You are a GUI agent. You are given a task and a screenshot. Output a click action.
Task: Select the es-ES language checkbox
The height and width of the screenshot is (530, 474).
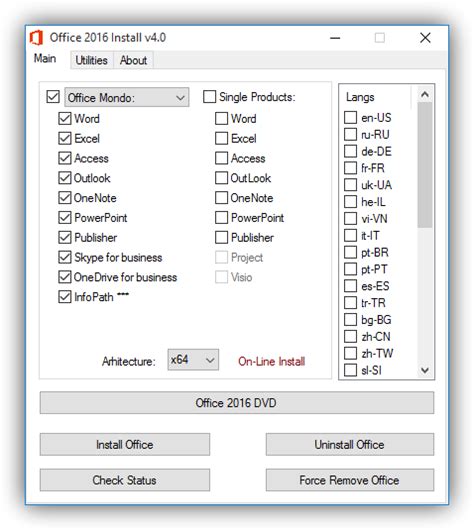click(351, 286)
